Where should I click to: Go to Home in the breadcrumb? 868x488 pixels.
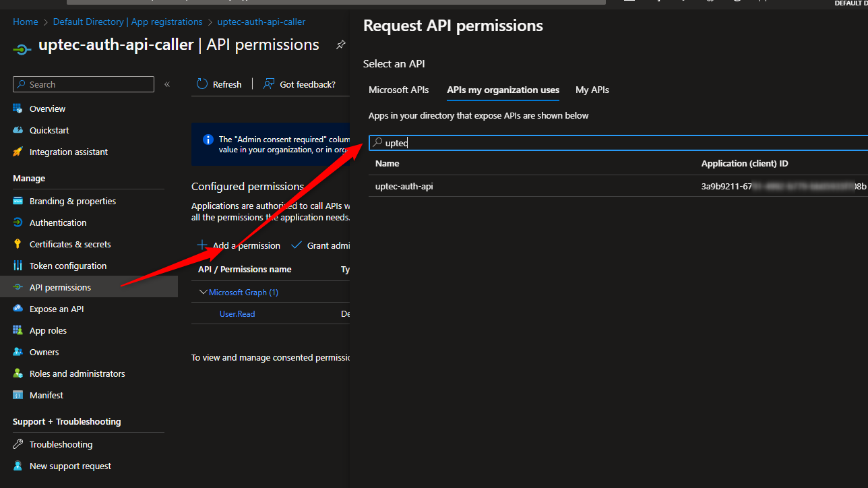(26, 22)
